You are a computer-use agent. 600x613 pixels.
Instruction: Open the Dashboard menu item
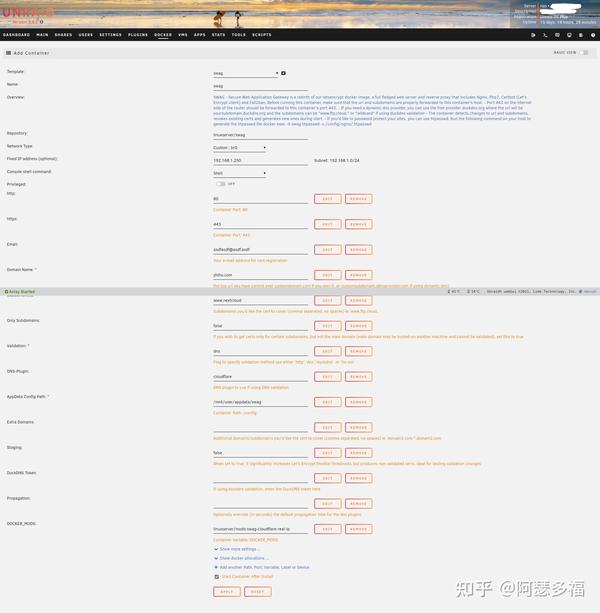(x=16, y=35)
